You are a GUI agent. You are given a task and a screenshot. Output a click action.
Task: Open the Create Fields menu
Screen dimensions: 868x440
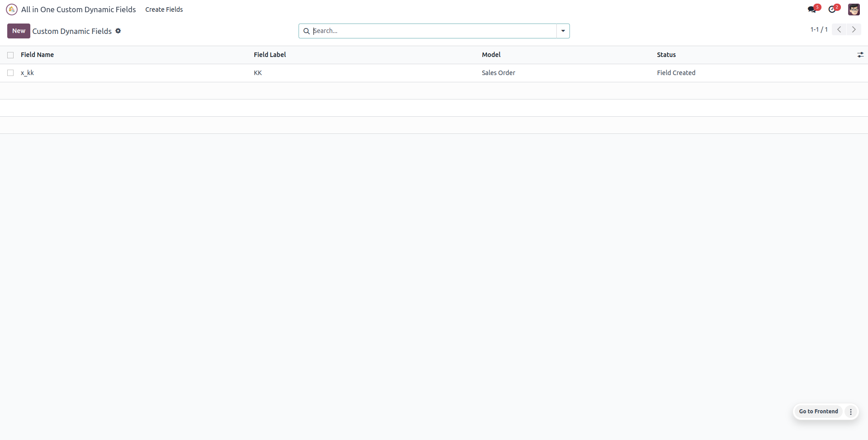[x=164, y=9]
